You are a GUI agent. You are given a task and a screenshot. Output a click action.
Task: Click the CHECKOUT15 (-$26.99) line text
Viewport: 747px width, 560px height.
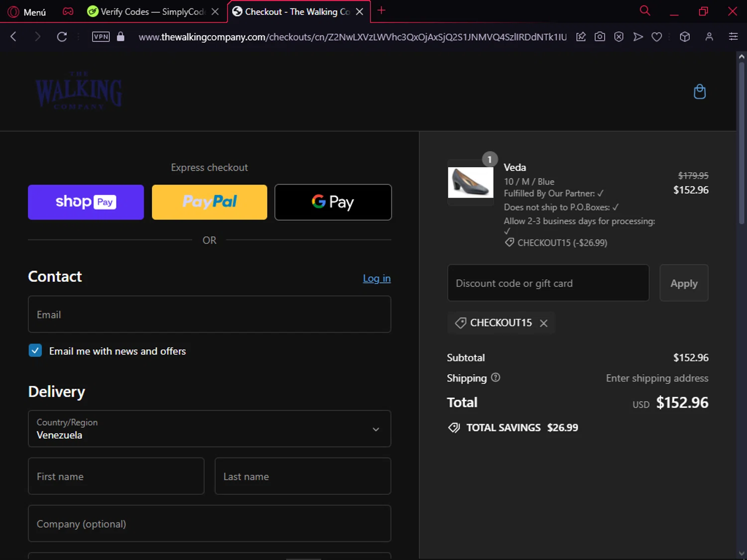[x=562, y=243]
